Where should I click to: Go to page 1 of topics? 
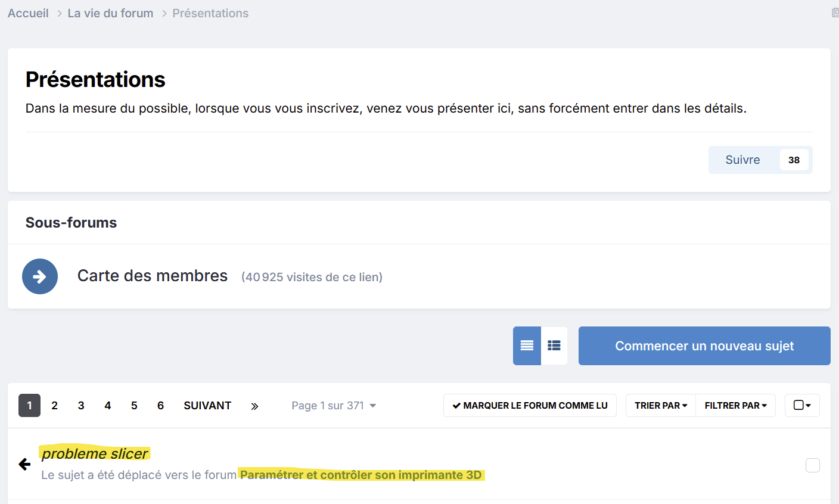[29, 406]
